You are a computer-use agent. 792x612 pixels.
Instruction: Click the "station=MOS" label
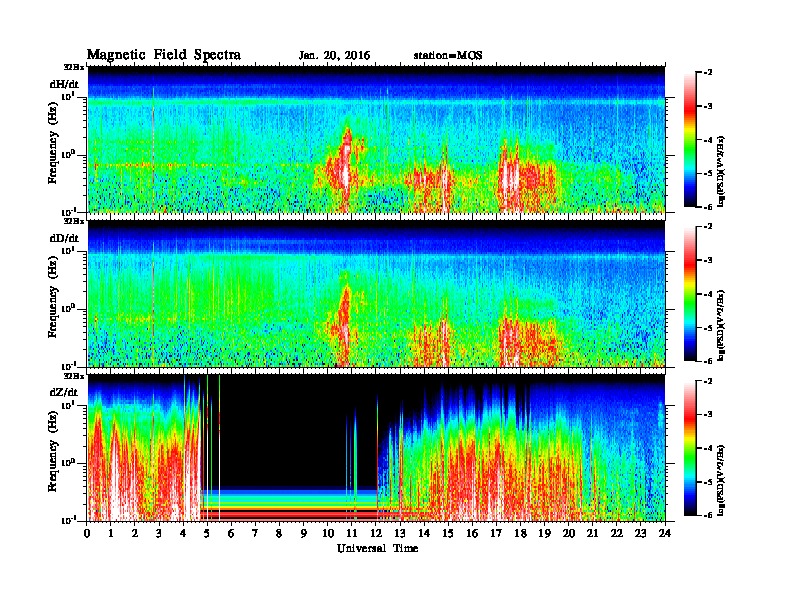pos(448,56)
